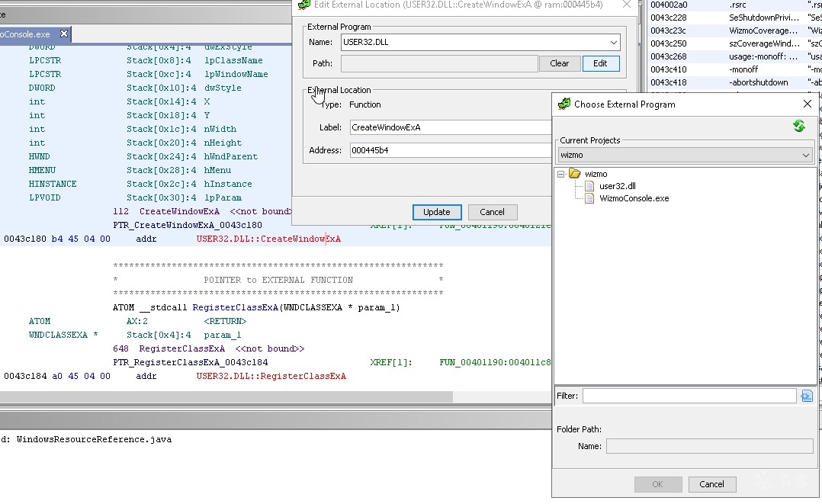Open the external program Name dropdown
The width and height of the screenshot is (822, 504).
(x=613, y=42)
